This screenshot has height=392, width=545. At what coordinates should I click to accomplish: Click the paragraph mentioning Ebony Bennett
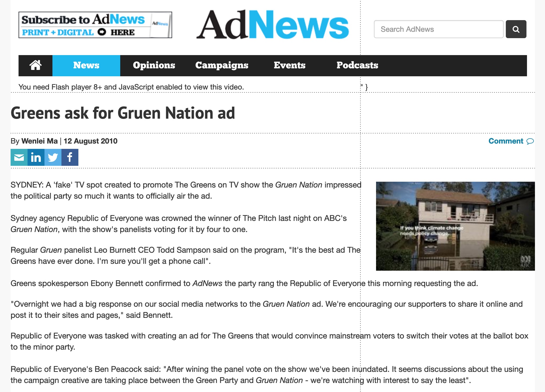[x=244, y=283]
